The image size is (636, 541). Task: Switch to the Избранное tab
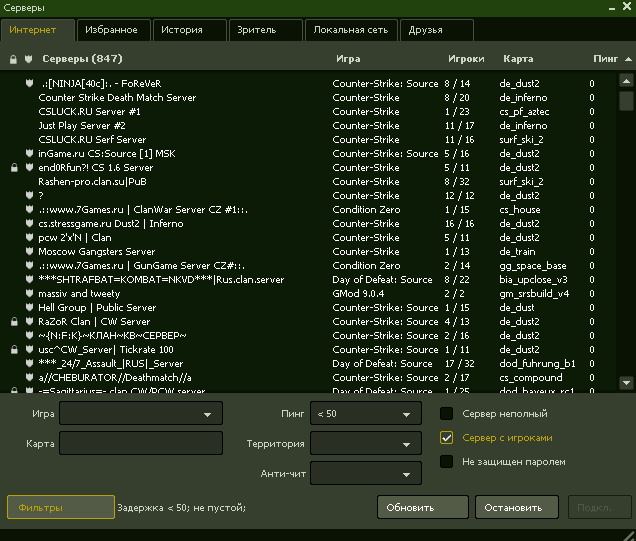pos(114,30)
